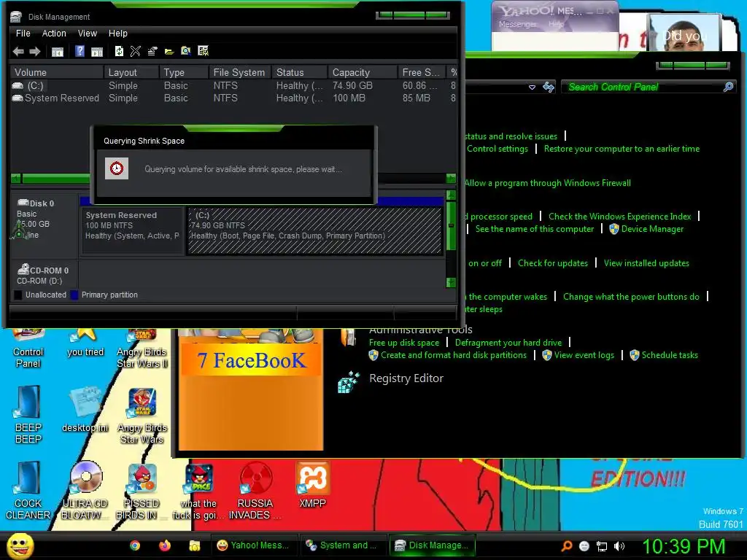Switch to Yahoo! Messenger taskbar button

pyautogui.click(x=253, y=545)
